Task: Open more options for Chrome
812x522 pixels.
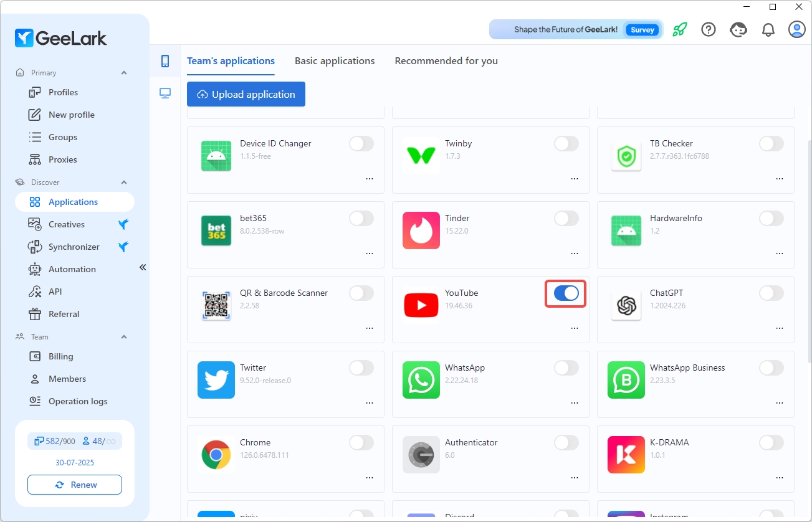Action: pyautogui.click(x=370, y=478)
